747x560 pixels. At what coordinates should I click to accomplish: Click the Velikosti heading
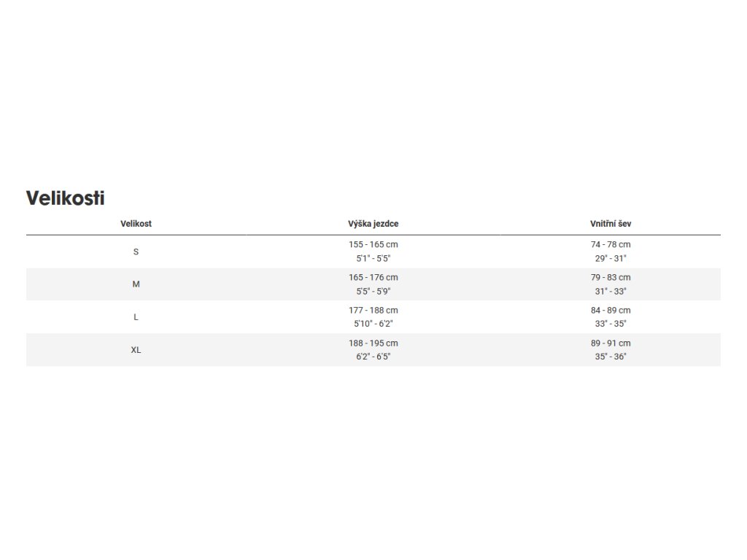66,198
